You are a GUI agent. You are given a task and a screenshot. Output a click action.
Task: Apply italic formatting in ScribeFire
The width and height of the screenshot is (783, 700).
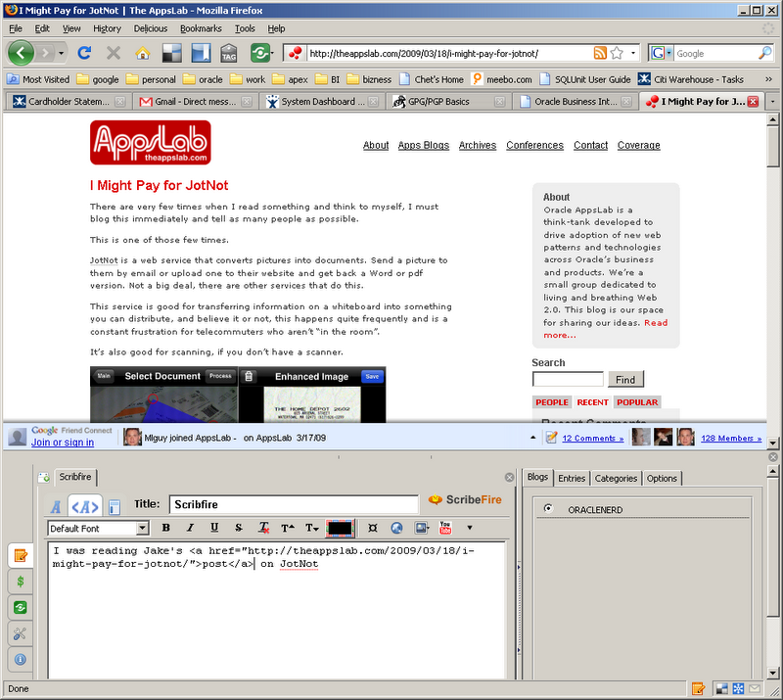[x=190, y=528]
